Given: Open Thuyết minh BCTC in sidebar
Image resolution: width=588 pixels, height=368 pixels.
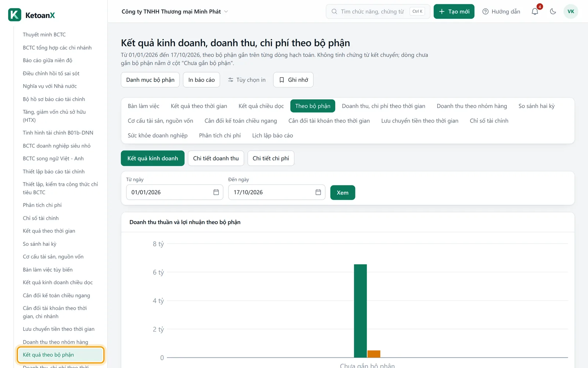Looking at the screenshot, I should click(x=44, y=35).
